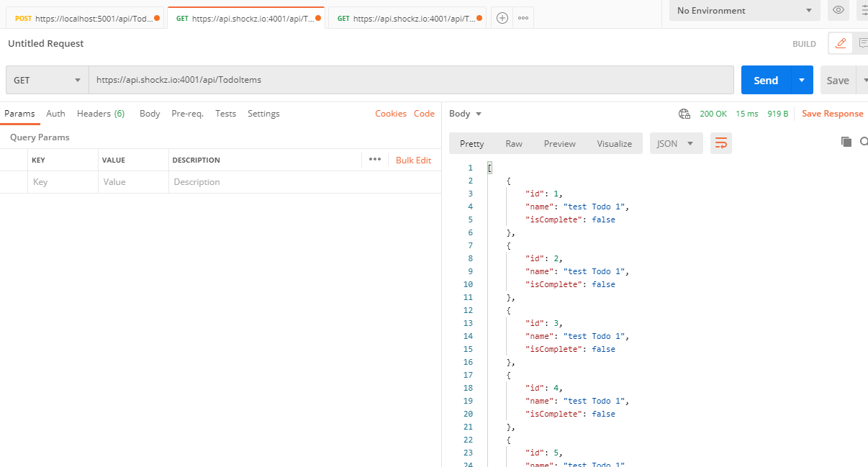The image size is (868, 467).
Task: Toggle line wrap in response body
Action: click(720, 143)
